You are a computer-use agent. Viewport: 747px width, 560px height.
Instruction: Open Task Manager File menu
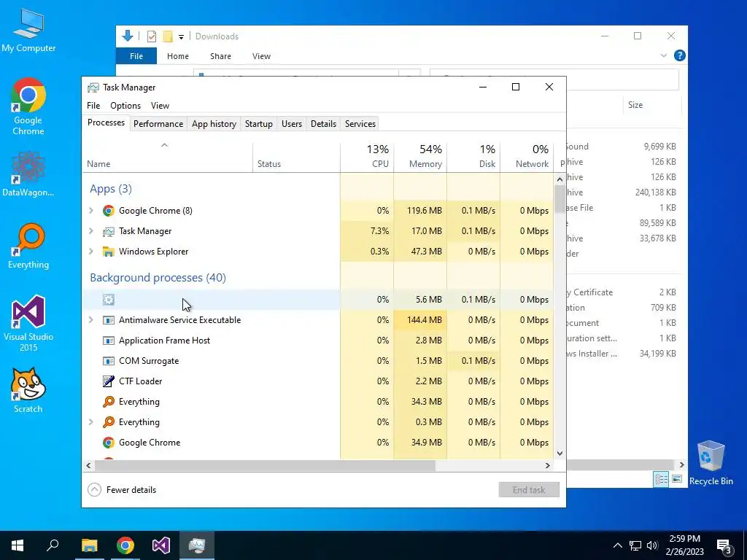[x=93, y=106]
